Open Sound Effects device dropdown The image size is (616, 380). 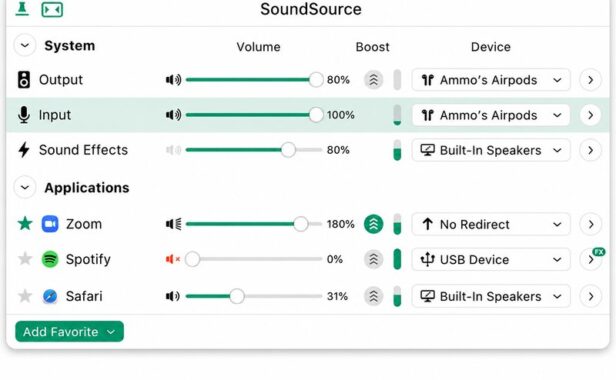pyautogui.click(x=491, y=150)
